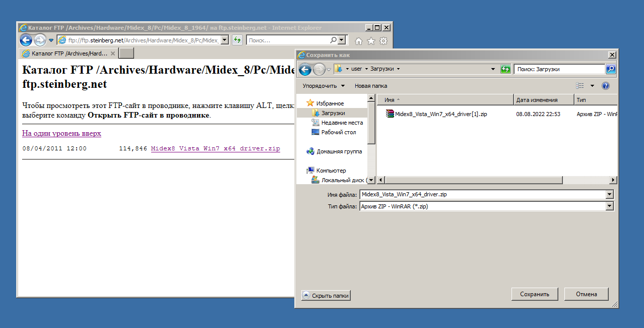Expand the Имя файла dropdown arrow

[x=610, y=194]
